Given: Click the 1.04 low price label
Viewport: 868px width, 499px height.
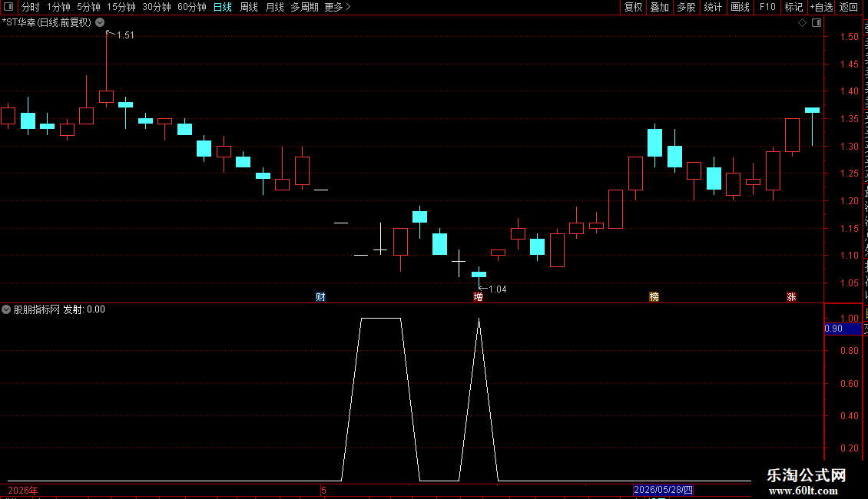Looking at the screenshot, I should click(498, 289).
